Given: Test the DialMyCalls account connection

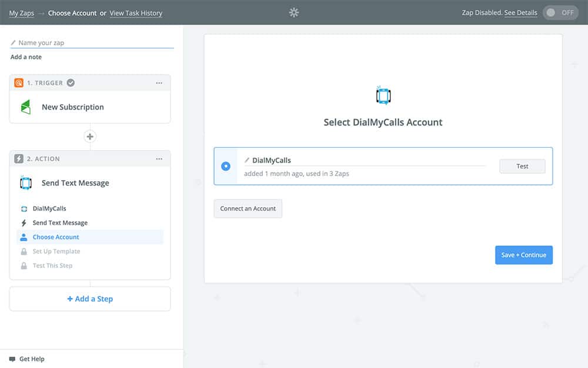Looking at the screenshot, I should coord(522,166).
